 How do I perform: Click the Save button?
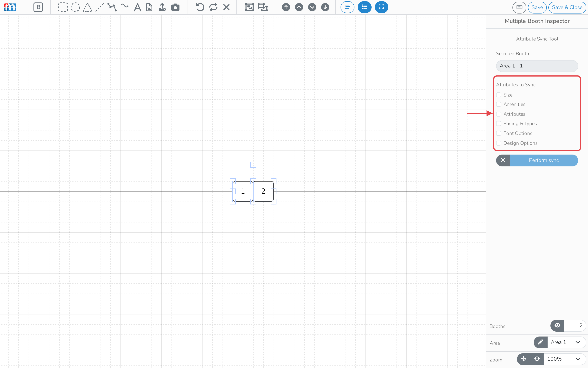(537, 7)
